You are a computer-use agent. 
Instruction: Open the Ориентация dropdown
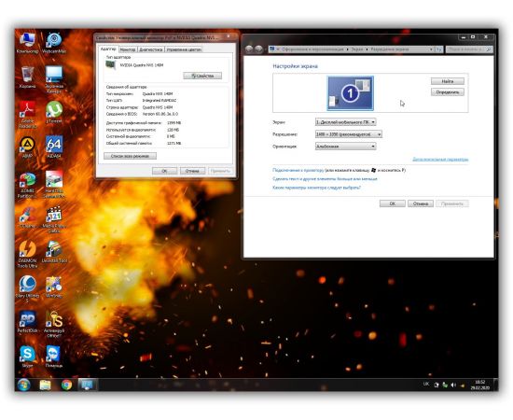pos(345,147)
